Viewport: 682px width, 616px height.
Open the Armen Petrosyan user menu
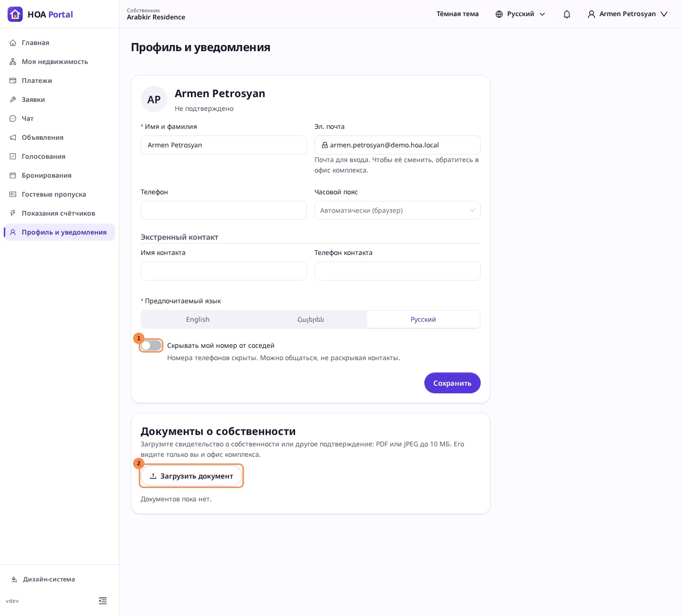(628, 14)
